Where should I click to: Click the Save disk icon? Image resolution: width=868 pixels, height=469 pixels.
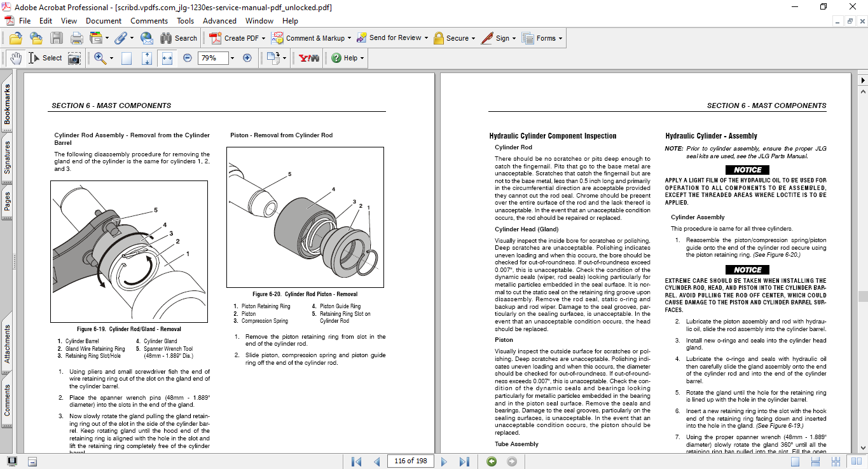(x=57, y=38)
